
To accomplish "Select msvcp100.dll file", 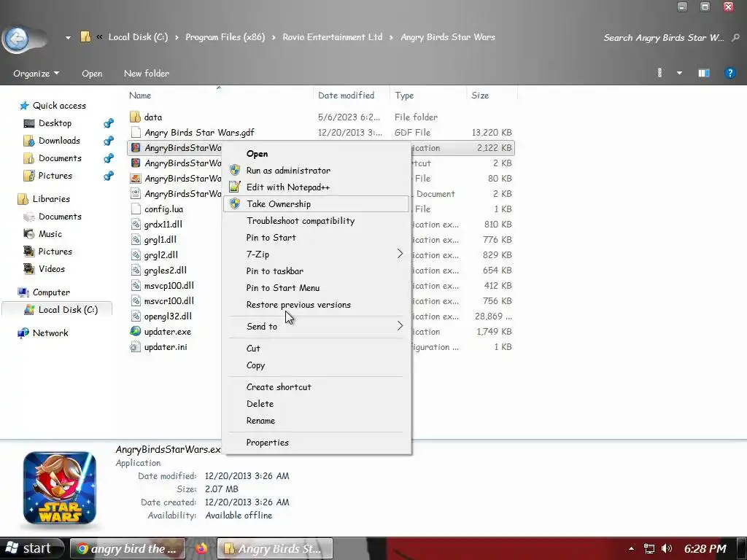I will (169, 286).
